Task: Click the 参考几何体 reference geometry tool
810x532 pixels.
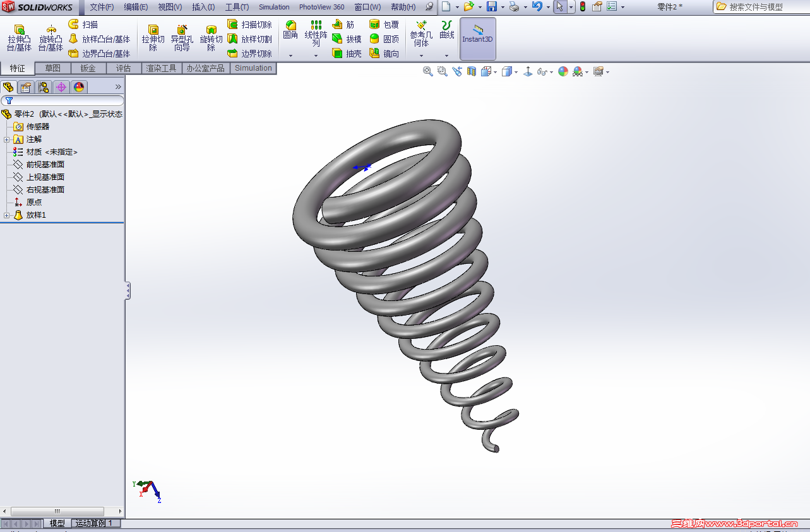Action: click(421, 33)
